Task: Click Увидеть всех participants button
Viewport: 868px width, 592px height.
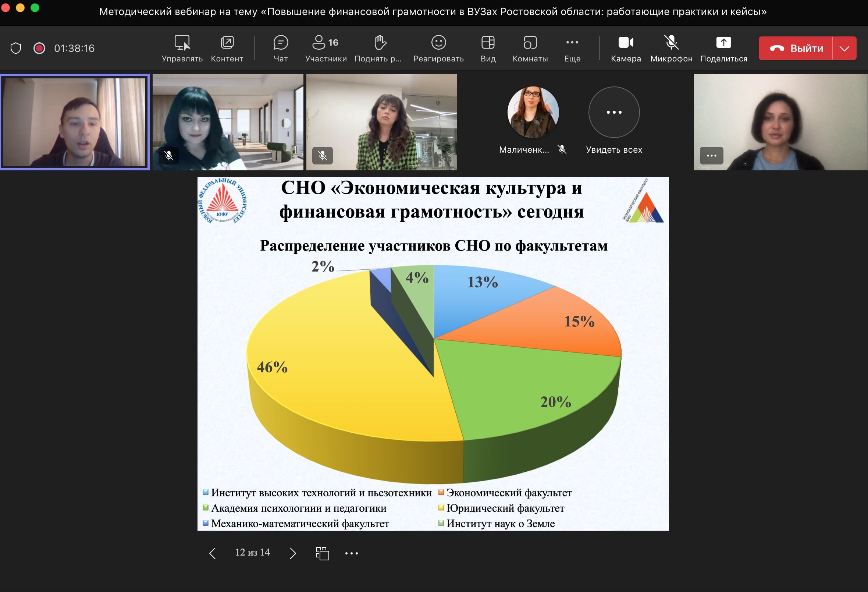Action: tap(613, 113)
